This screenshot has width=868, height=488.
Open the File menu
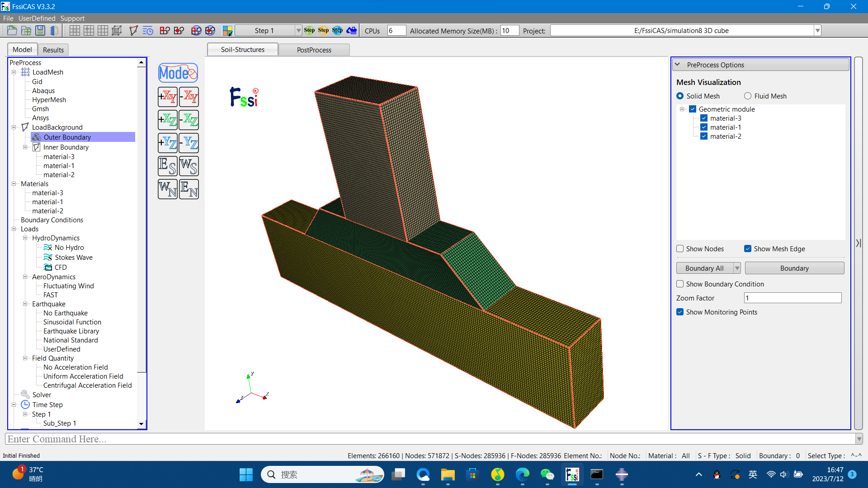coord(8,18)
